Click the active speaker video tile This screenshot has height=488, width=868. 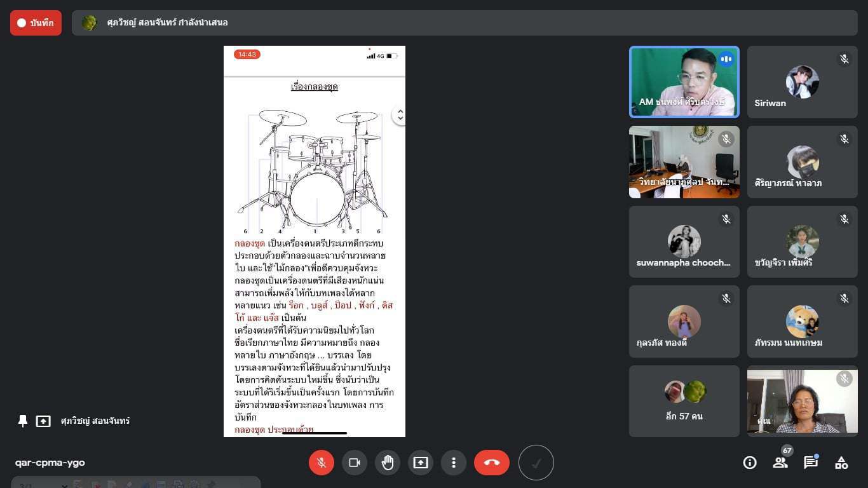pos(684,82)
